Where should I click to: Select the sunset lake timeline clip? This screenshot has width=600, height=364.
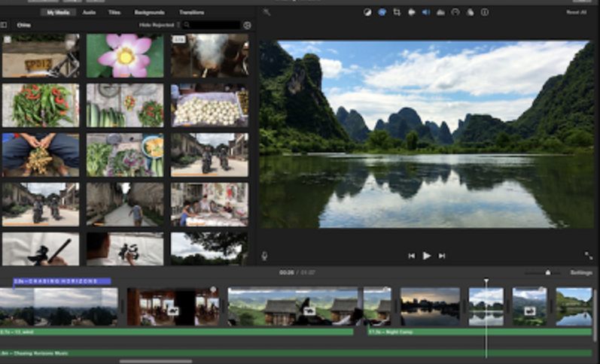pos(430,307)
